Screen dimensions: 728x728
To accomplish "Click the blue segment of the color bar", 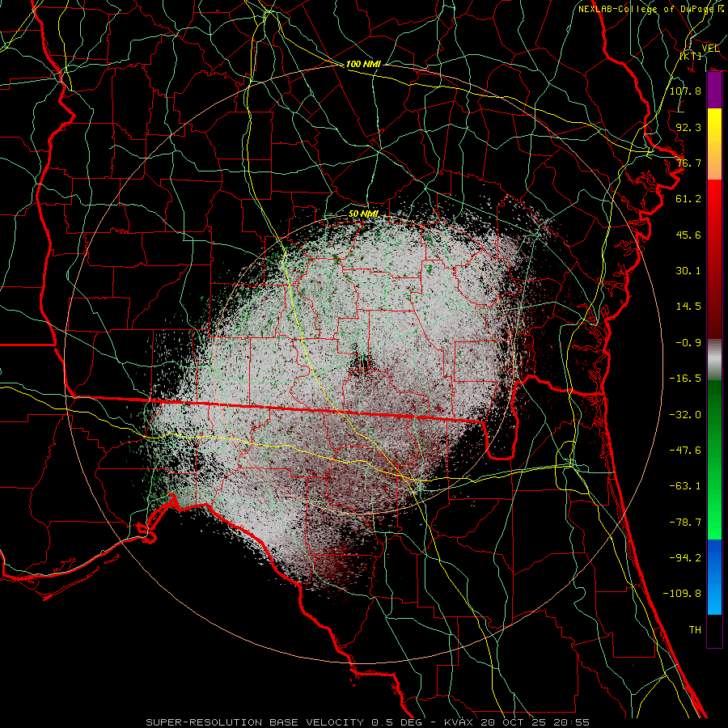I will pos(714,577).
